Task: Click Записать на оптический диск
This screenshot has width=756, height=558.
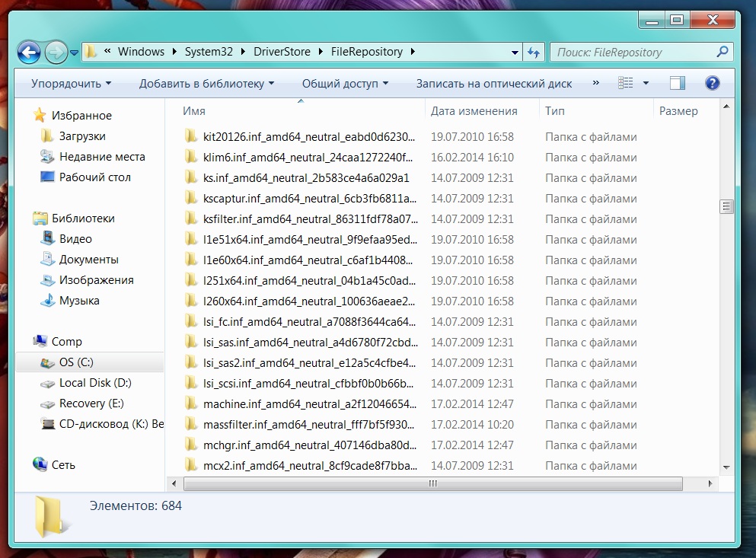Action: coord(493,84)
